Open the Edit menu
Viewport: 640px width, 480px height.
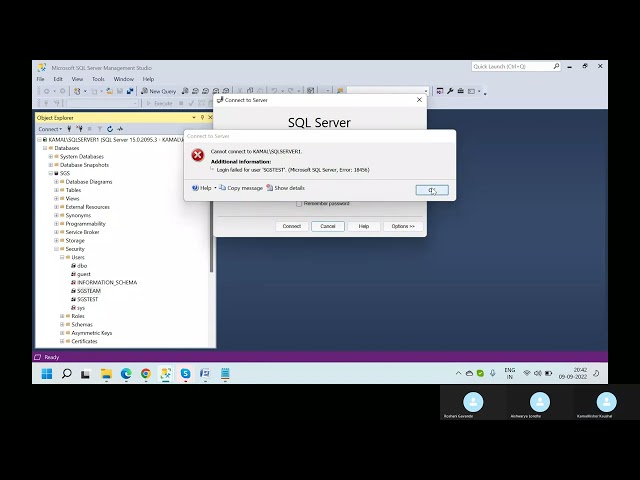58,79
